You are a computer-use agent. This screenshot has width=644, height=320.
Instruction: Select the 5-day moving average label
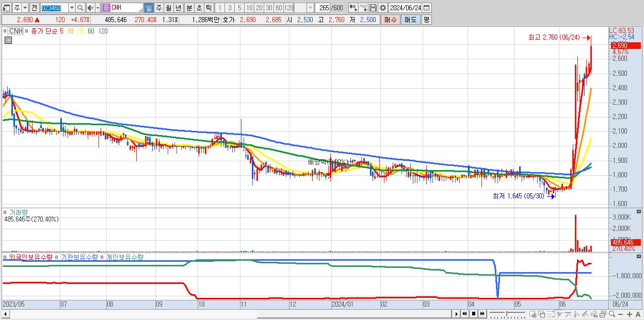click(61, 31)
